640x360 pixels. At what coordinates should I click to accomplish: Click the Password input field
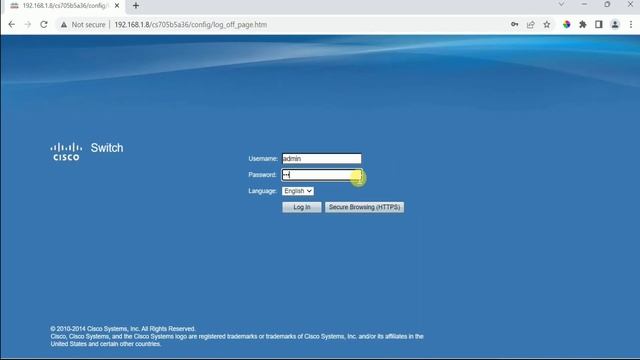pyautogui.click(x=322, y=175)
